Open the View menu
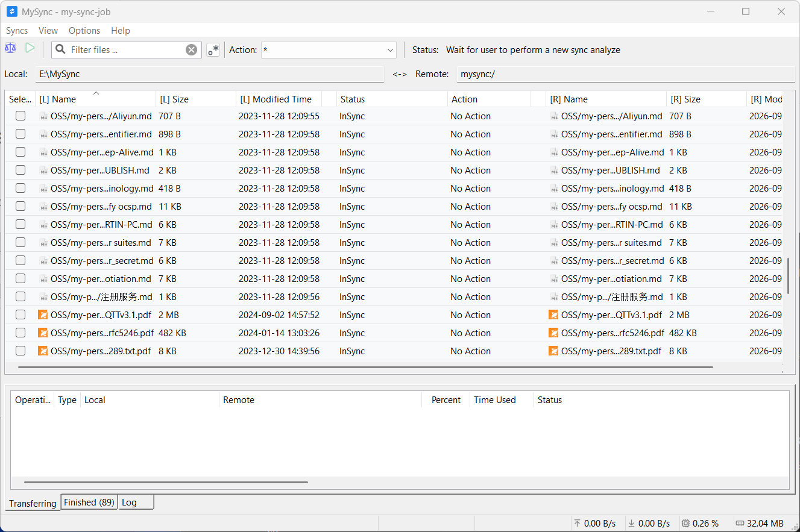This screenshot has width=800, height=532. click(x=48, y=31)
